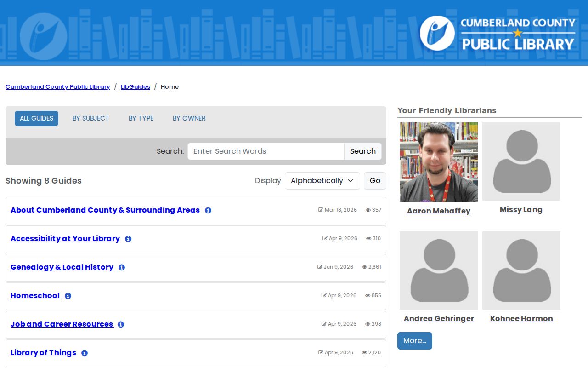Open Andrea Gehringer name link
Viewport: 588px width, 368px height.
click(439, 319)
